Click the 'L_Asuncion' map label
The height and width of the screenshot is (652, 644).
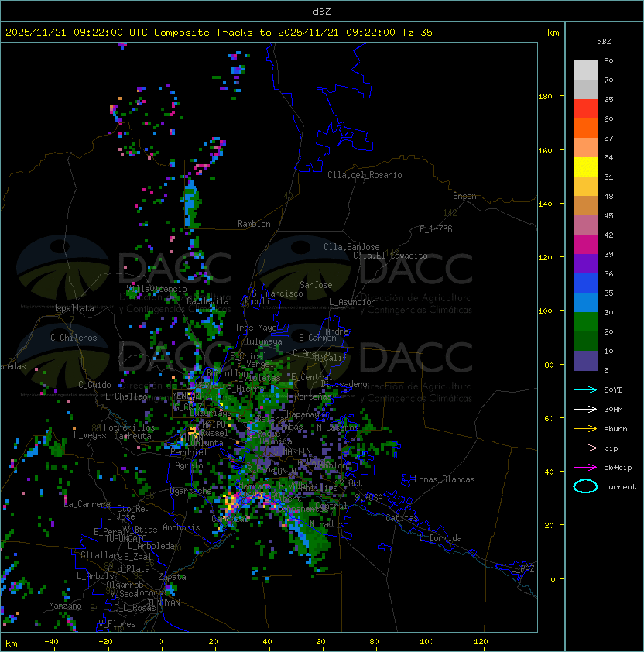352,302
